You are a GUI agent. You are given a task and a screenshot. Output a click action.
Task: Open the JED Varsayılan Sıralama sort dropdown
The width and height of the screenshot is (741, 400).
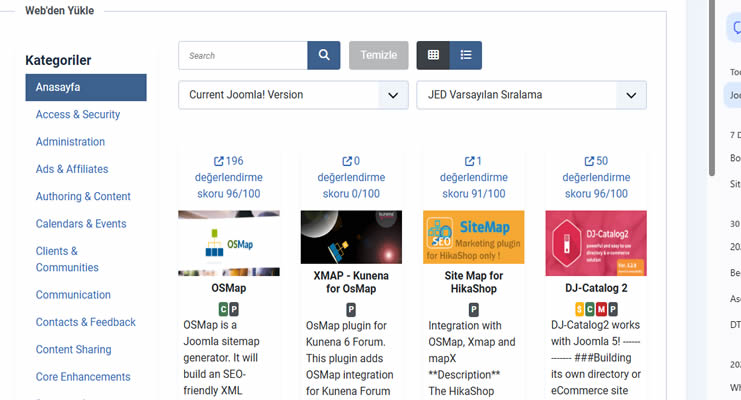coord(531,95)
